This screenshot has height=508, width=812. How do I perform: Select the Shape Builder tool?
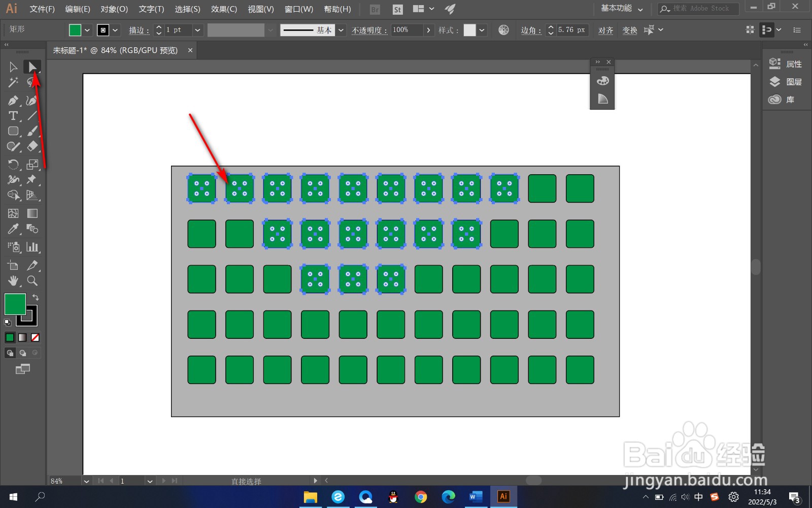[13, 195]
